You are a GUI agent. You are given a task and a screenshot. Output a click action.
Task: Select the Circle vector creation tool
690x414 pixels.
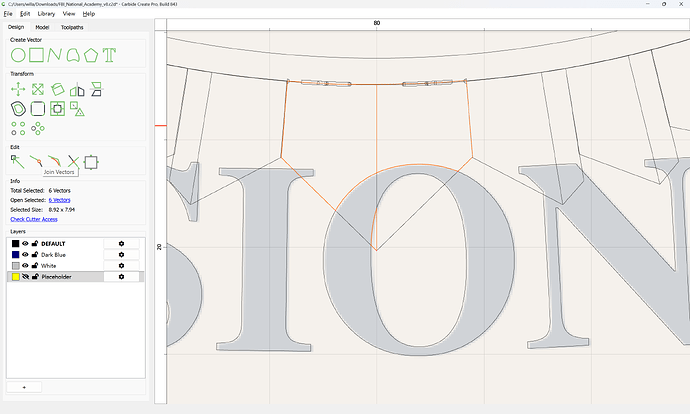click(x=18, y=55)
